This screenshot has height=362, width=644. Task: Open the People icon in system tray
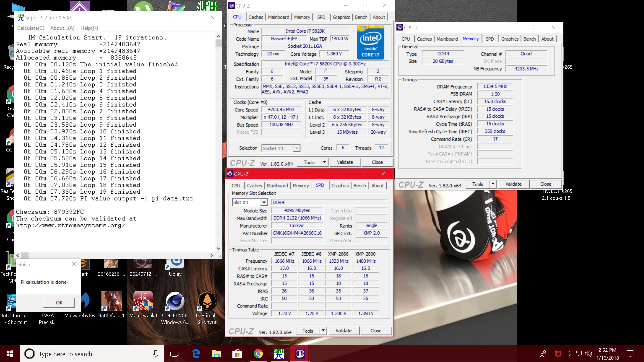tap(543, 354)
